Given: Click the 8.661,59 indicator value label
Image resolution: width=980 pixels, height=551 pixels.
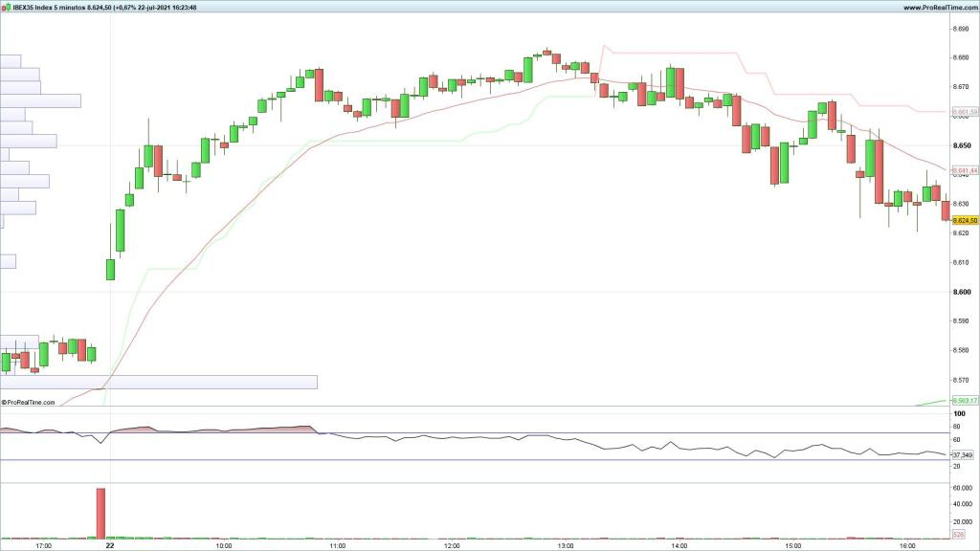Looking at the screenshot, I should 964,112.
